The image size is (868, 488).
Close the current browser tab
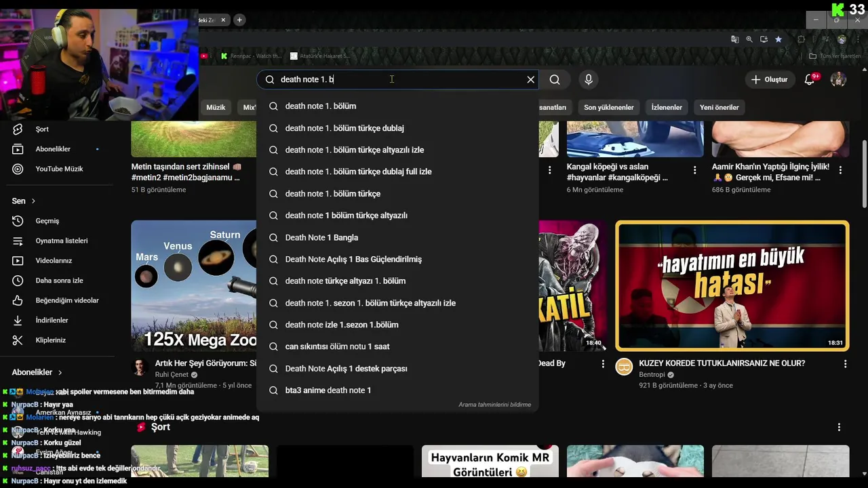223,20
